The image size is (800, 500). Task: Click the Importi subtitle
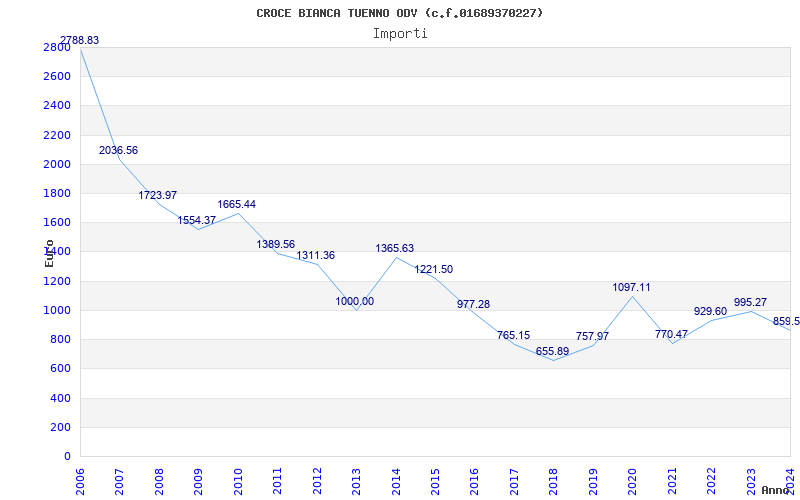click(400, 34)
